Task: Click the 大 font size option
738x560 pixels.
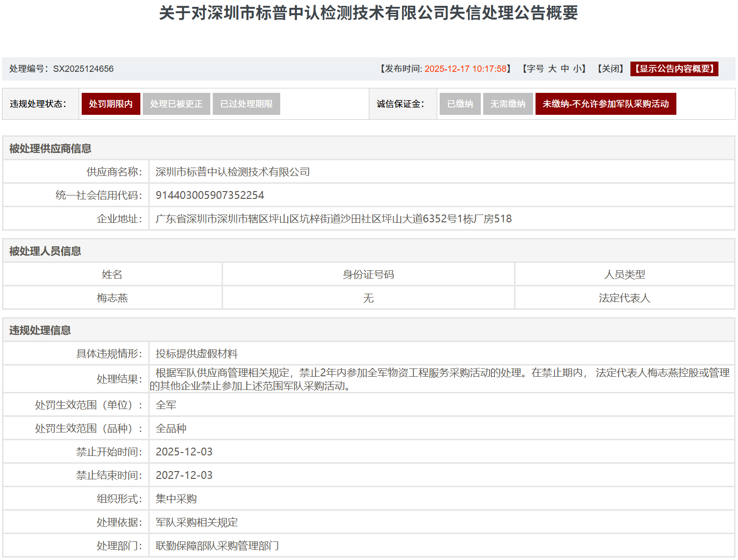Action: tap(552, 69)
